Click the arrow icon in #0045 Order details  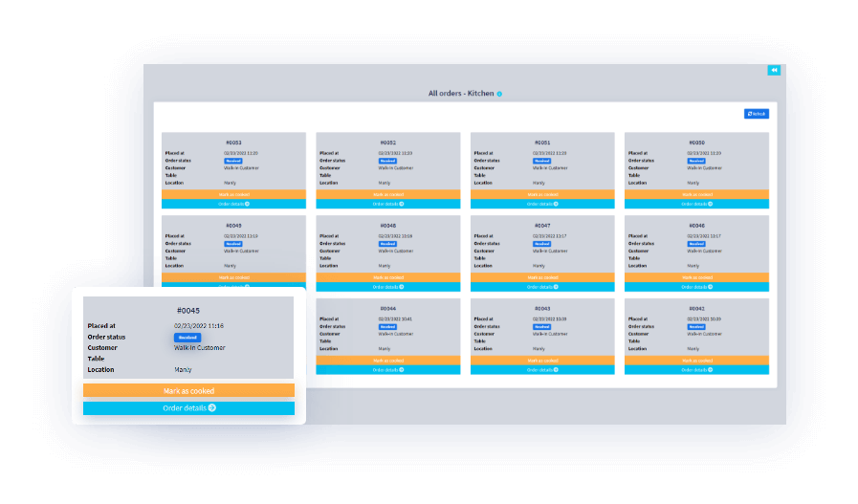(212, 408)
